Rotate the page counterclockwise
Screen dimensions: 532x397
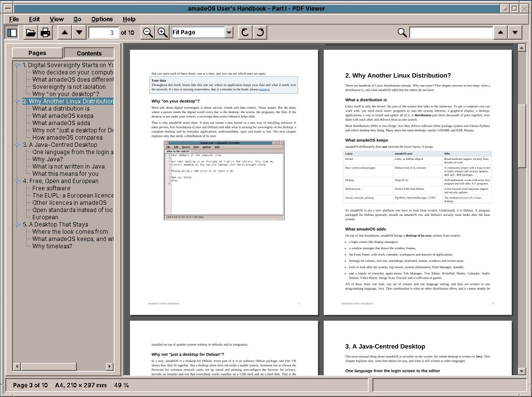point(245,32)
